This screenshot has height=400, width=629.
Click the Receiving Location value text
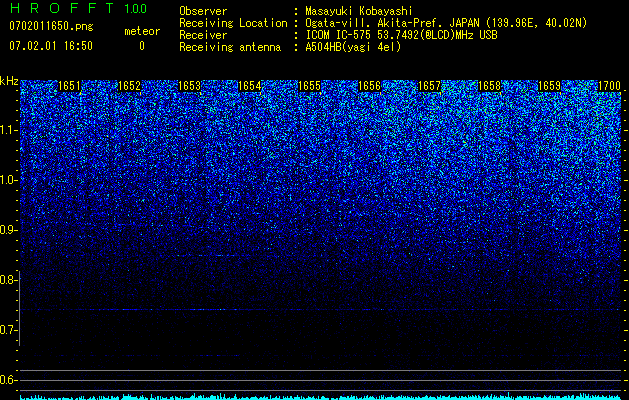pos(446,23)
